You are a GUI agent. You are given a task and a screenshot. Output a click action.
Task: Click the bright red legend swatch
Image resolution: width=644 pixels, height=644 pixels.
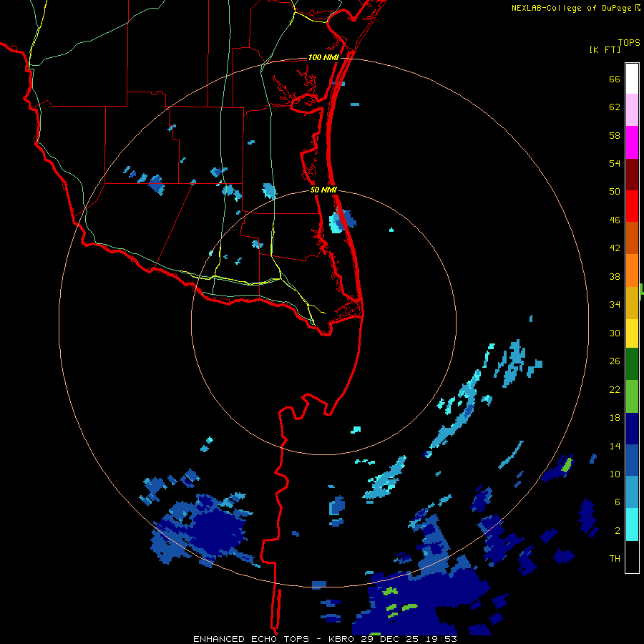632,206
